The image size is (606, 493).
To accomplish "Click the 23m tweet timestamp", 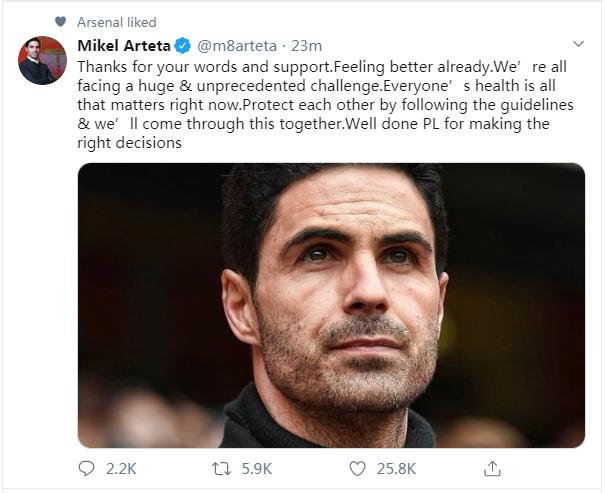I will pos(311,45).
